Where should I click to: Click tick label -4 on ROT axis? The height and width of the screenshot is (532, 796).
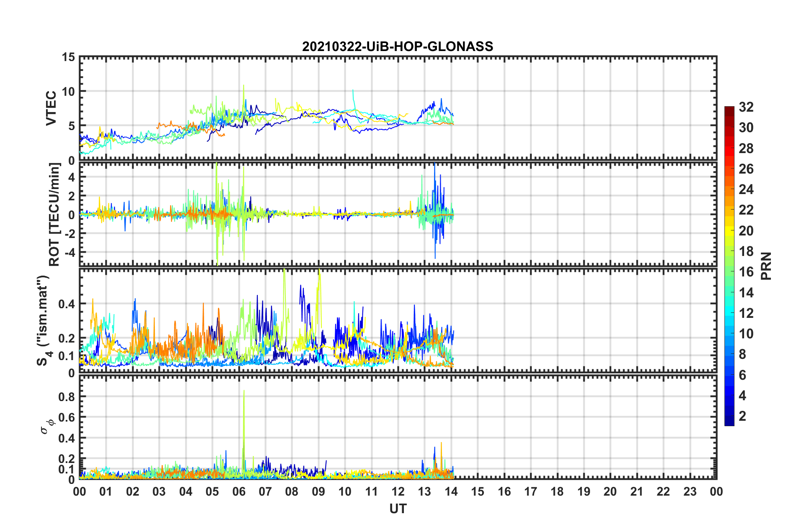(x=70, y=253)
